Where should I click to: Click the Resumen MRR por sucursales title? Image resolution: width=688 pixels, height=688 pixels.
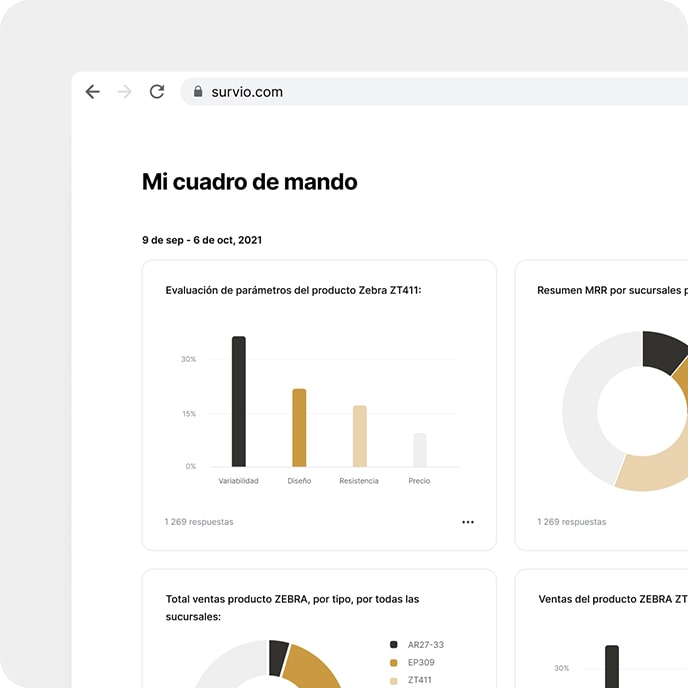[x=613, y=290]
